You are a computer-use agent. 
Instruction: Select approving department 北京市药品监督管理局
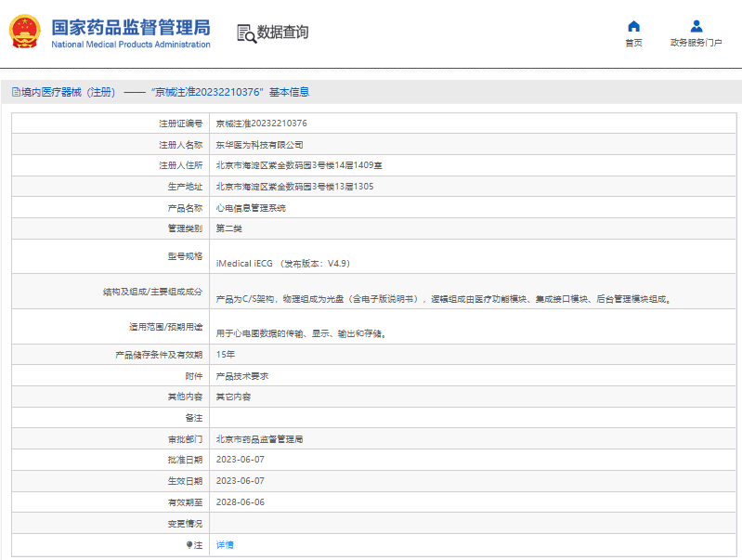point(259,439)
